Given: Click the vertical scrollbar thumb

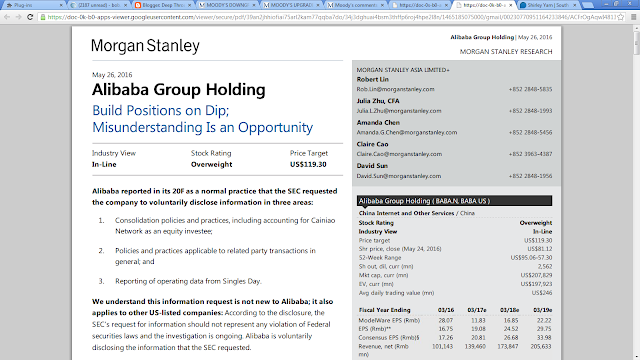Looking at the screenshot, I should pos(636,42).
